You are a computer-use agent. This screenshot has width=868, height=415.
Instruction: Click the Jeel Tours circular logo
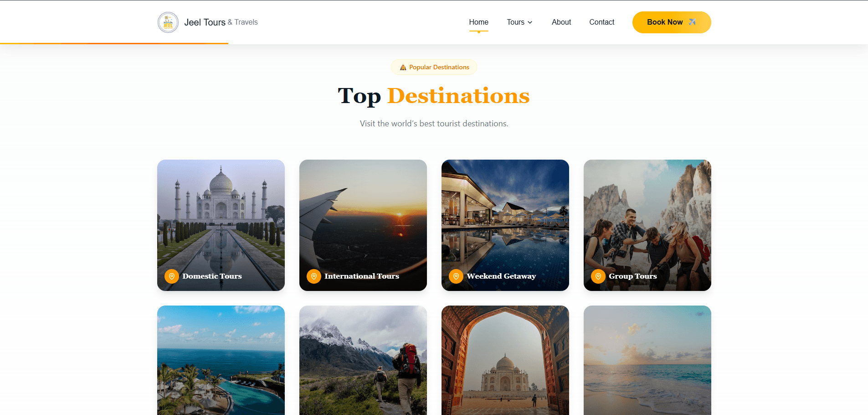click(x=168, y=22)
